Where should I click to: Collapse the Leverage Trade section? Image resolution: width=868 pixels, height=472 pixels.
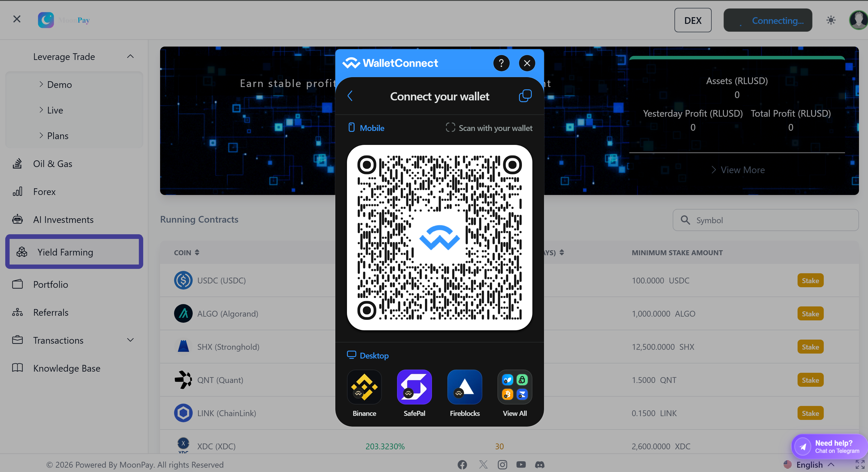[130, 57]
